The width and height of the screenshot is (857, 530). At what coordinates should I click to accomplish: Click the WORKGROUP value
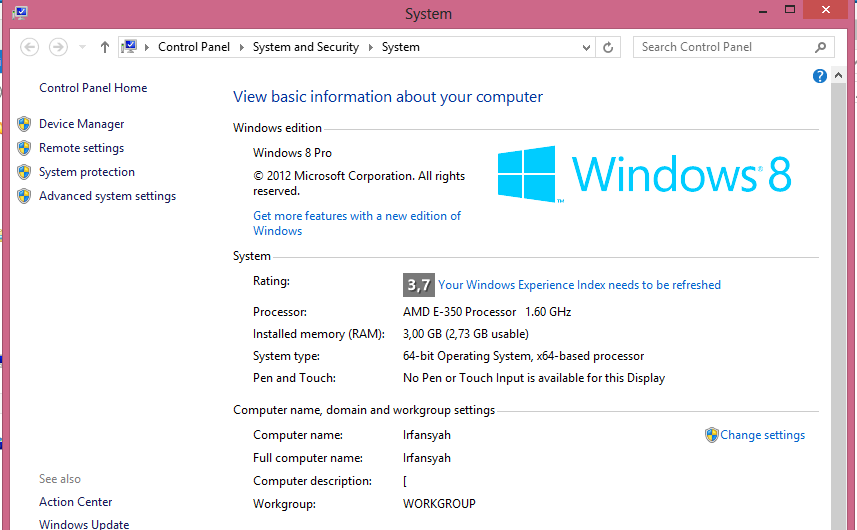(x=439, y=504)
